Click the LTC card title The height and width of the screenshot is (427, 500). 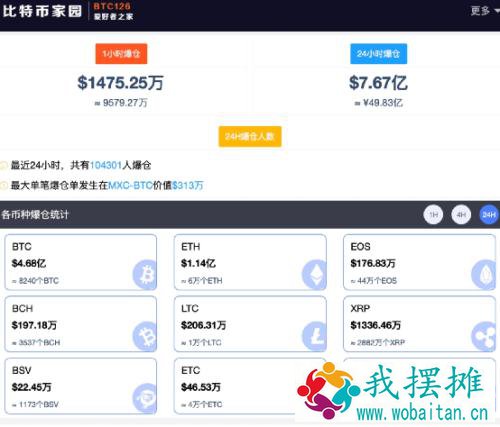(190, 308)
